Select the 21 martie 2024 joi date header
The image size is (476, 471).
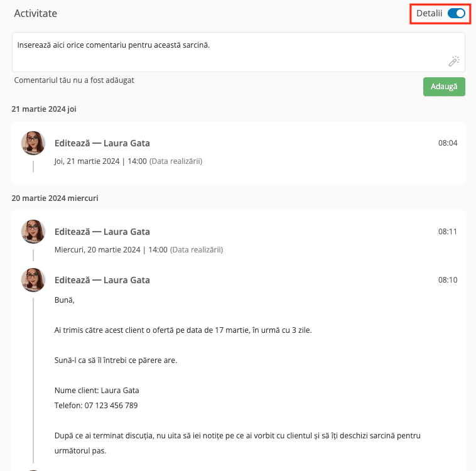point(44,109)
